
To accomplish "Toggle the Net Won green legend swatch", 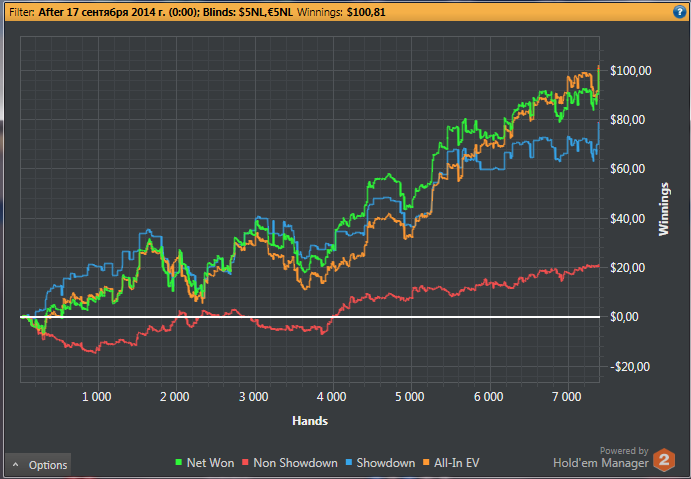I will [179, 463].
